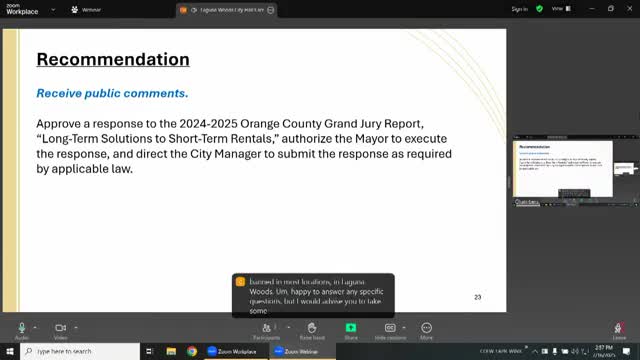Click the Webinar paw icon label
This screenshot has width=640, height=360.
point(86,9)
